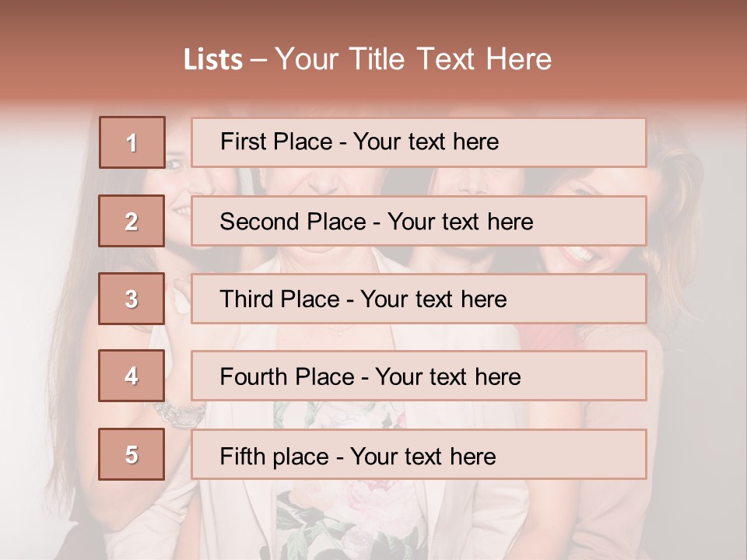Click the number 5 box
The height and width of the screenshot is (560, 747).
click(x=132, y=454)
